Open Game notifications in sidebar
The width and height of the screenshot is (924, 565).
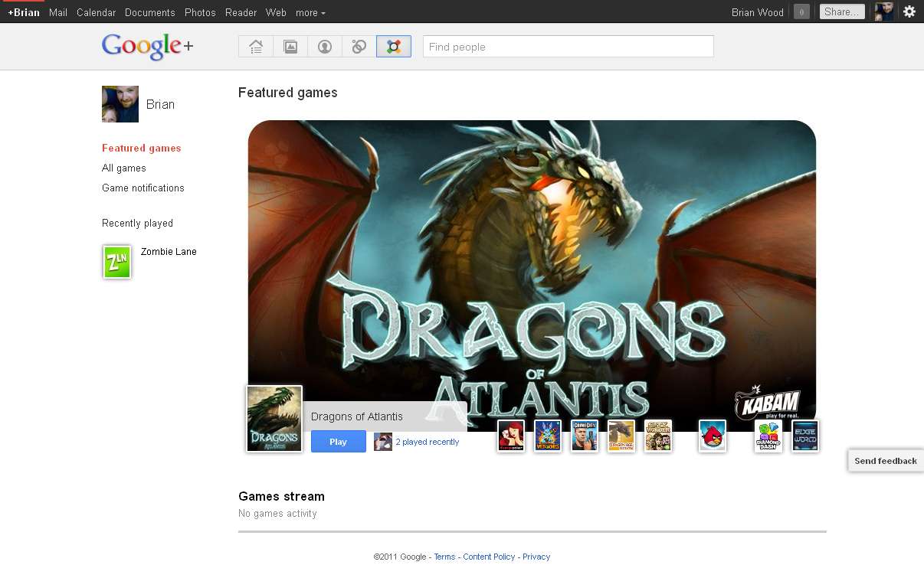tap(143, 188)
